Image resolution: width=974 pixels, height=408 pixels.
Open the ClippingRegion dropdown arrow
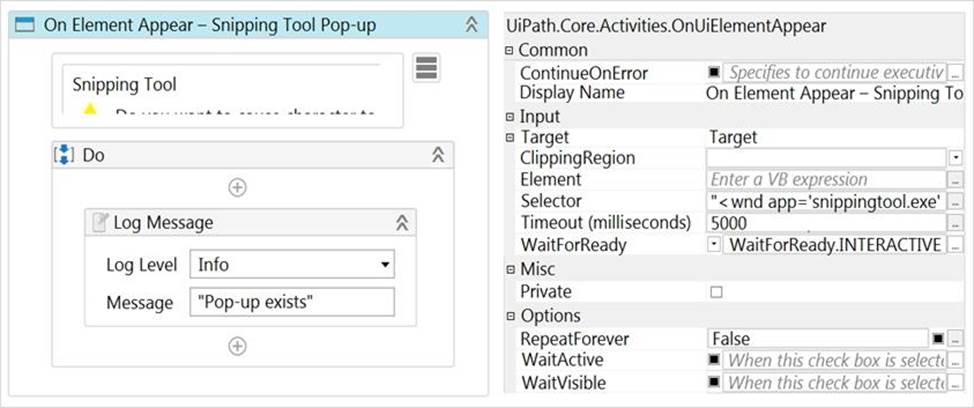pyautogui.click(x=955, y=158)
